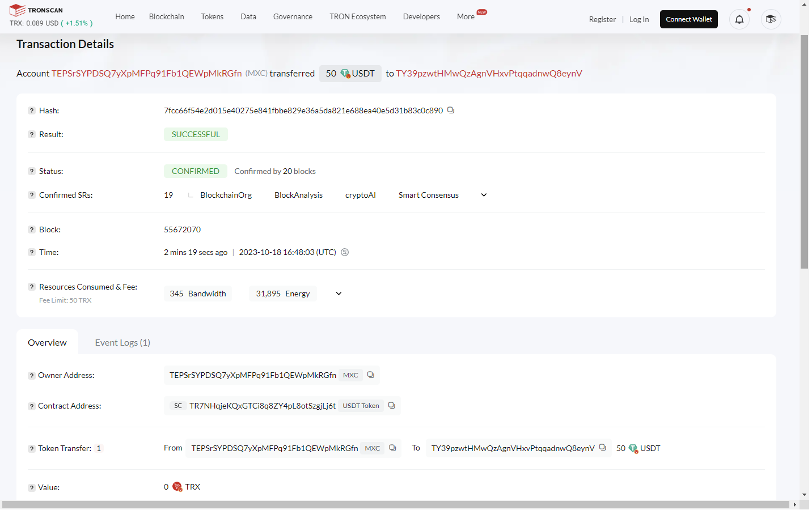Expand the Confirmed SRs list
Viewport: 812px width, 510px height.
pyautogui.click(x=484, y=195)
